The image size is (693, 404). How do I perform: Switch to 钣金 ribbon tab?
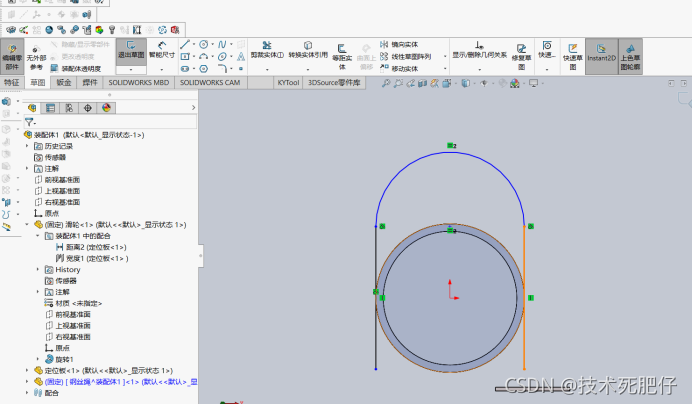coord(64,83)
